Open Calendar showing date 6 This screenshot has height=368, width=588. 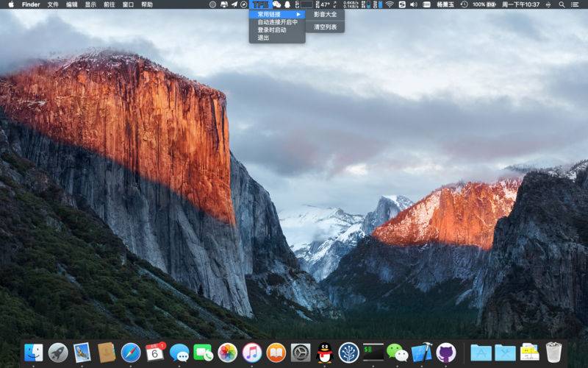click(155, 353)
